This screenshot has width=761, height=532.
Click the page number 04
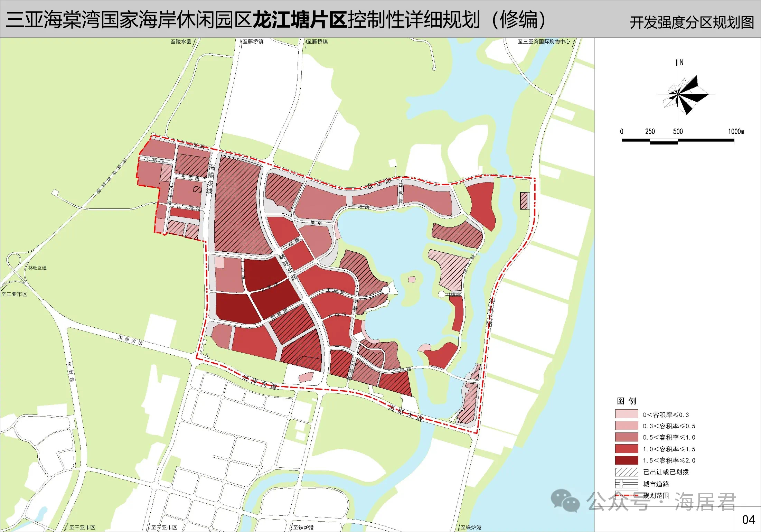click(749, 520)
